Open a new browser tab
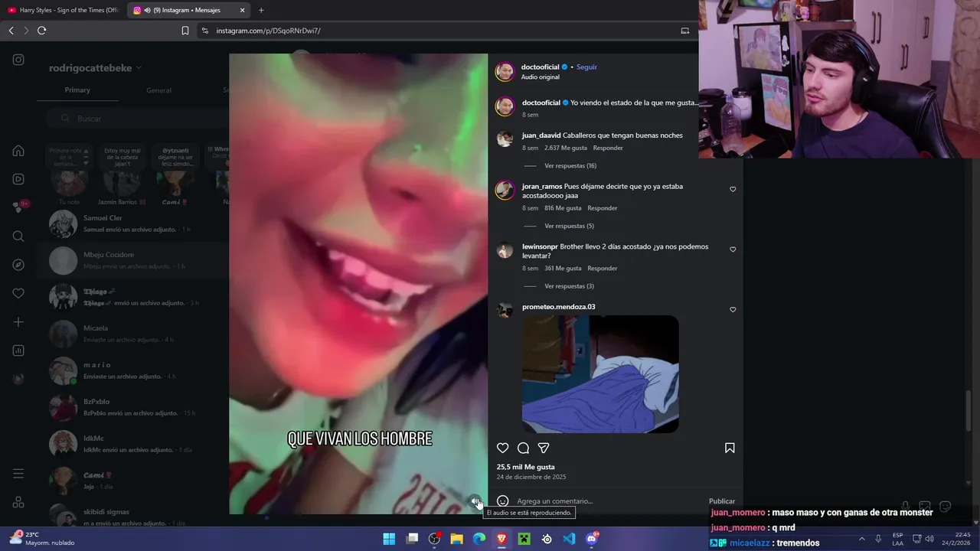This screenshot has width=980, height=551. 261,10
